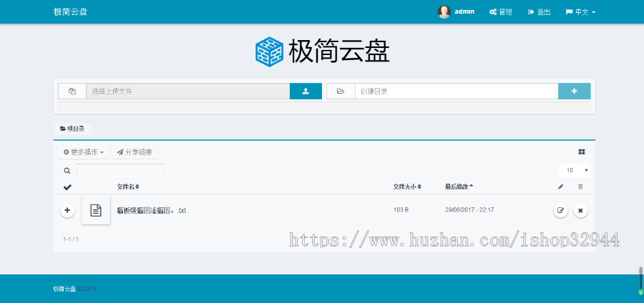
Task: Sort by 文件名 column
Action: pyautogui.click(x=128, y=187)
